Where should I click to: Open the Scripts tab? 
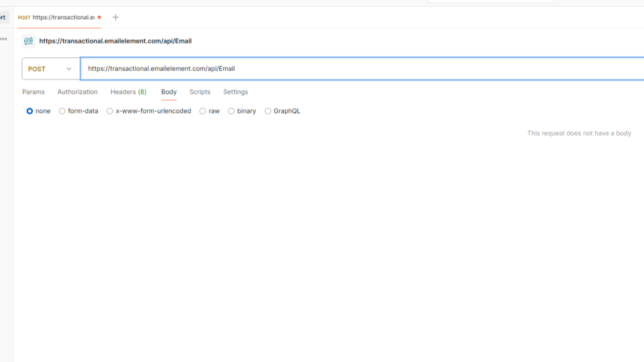click(200, 92)
